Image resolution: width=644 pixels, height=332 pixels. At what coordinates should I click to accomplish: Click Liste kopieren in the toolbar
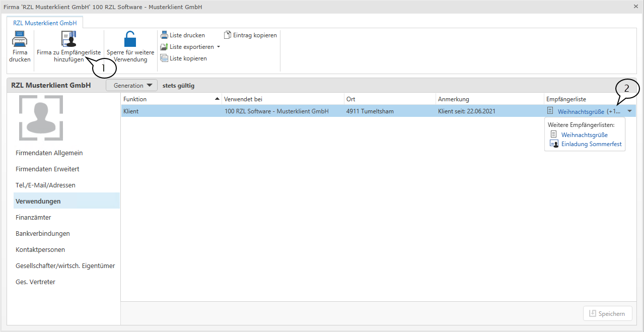click(184, 58)
